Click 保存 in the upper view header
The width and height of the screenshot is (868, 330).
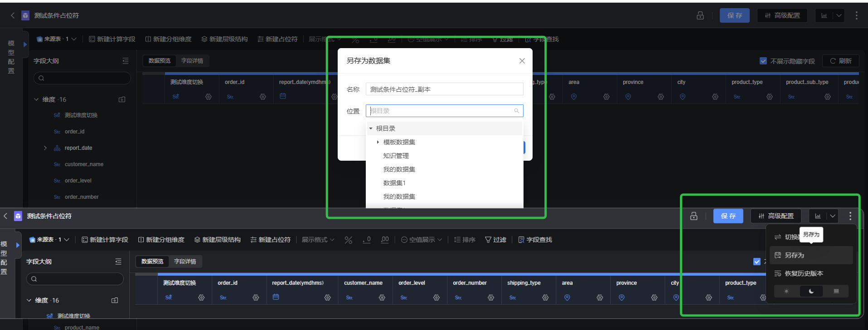pos(735,15)
